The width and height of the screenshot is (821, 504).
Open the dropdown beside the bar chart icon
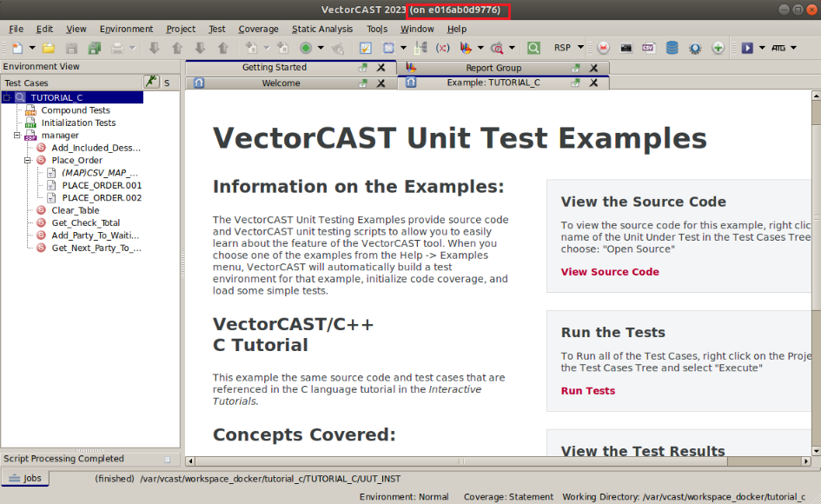pos(480,48)
